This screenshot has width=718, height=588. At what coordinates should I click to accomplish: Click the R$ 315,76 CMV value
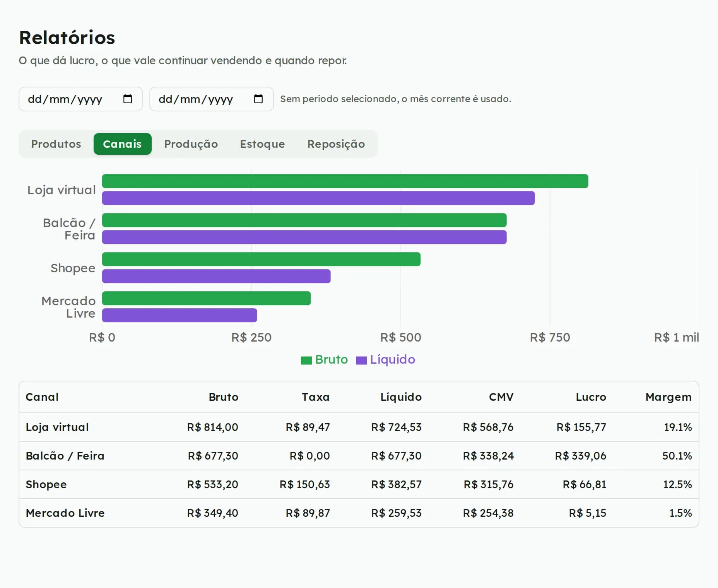489,484
